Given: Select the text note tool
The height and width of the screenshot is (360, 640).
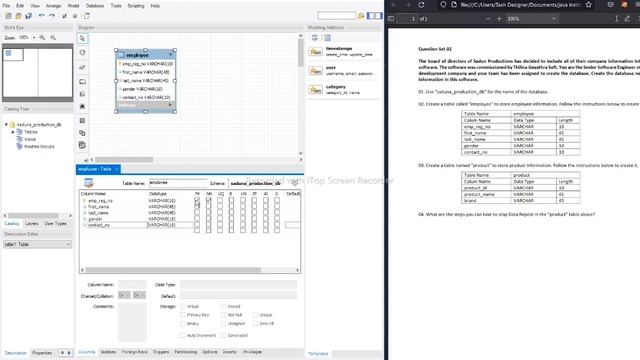Looking at the screenshot, I should click(x=82, y=94).
